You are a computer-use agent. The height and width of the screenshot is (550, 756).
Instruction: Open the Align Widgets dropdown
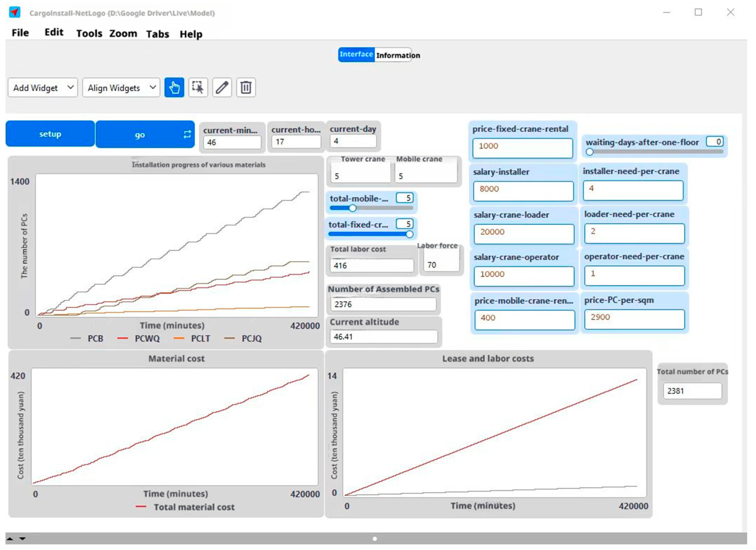tap(121, 88)
